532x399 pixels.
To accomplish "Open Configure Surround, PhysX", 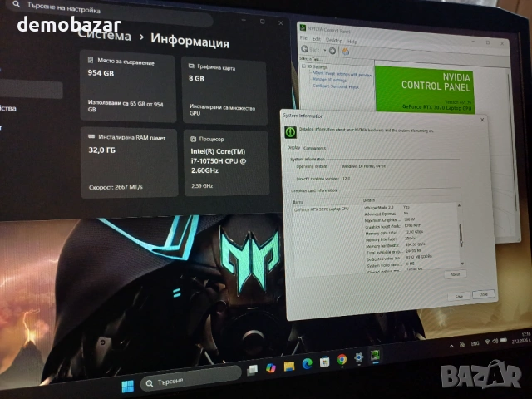I will coord(336,86).
